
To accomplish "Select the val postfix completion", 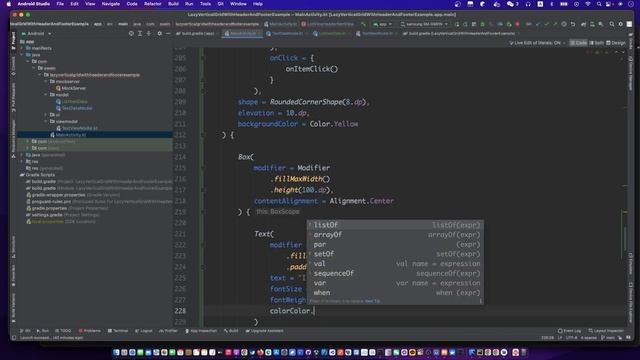I will (395, 264).
